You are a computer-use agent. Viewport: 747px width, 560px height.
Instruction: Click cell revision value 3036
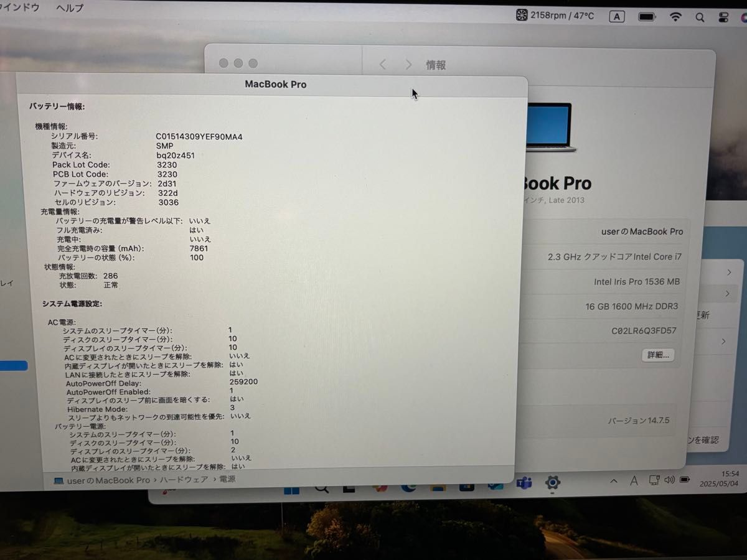[169, 202]
